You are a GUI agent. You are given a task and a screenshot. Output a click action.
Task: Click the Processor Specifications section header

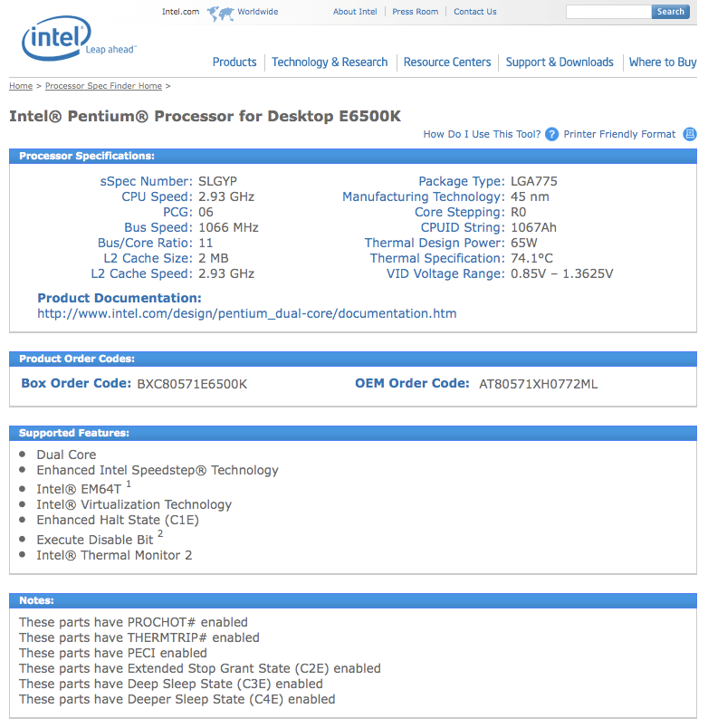tap(353, 156)
